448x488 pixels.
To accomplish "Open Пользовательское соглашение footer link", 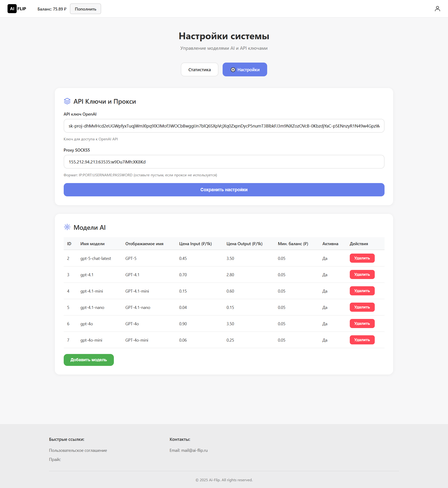I will (x=78, y=450).
